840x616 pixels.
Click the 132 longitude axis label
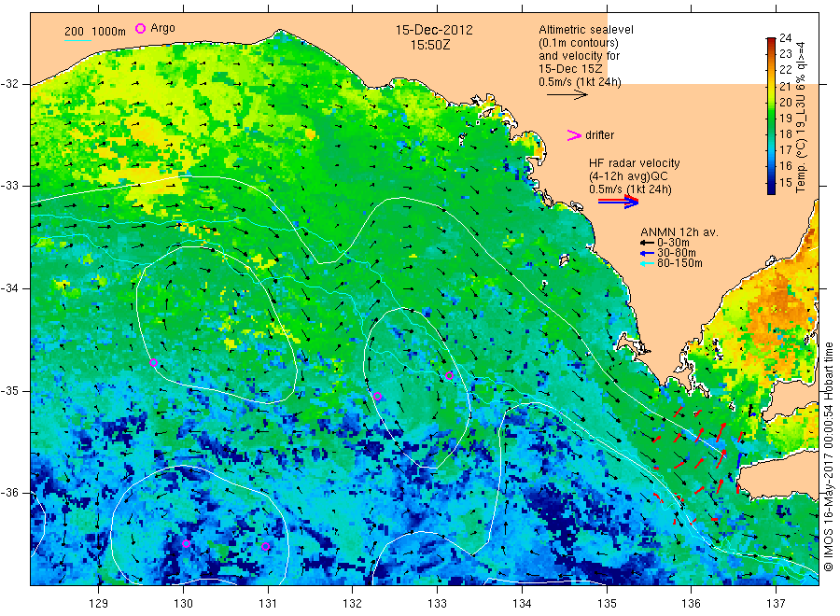coord(353,604)
